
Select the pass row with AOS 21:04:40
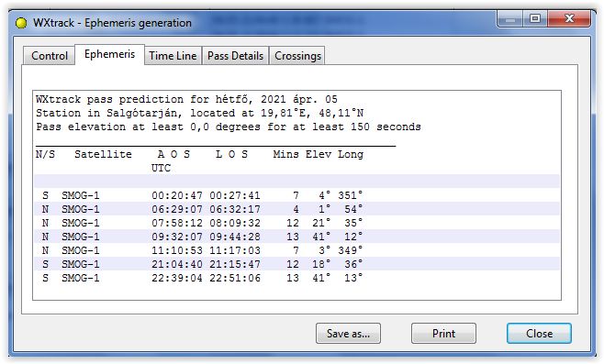pyautogui.click(x=296, y=264)
